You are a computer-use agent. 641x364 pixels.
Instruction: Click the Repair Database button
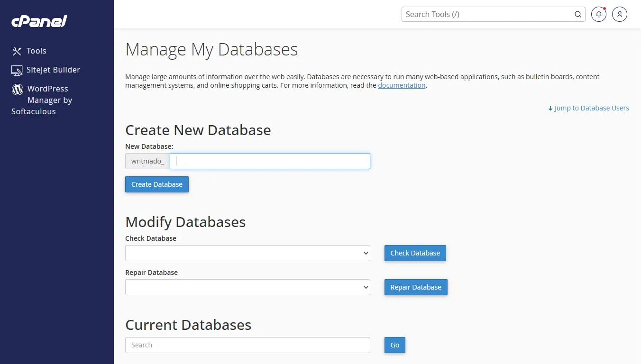(x=416, y=287)
